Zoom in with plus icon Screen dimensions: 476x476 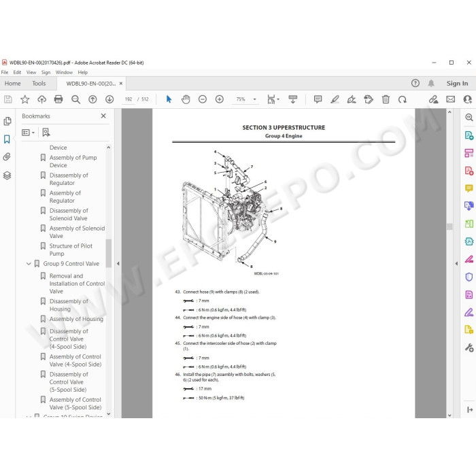[220, 99]
